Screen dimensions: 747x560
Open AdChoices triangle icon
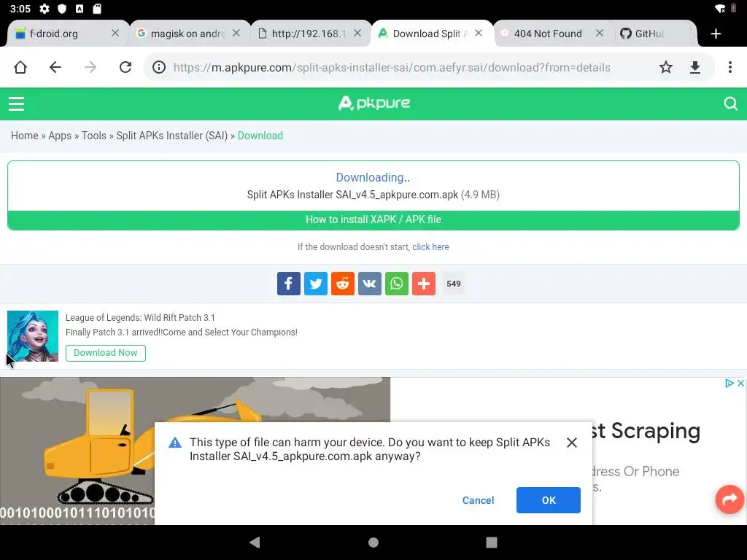pyautogui.click(x=729, y=383)
